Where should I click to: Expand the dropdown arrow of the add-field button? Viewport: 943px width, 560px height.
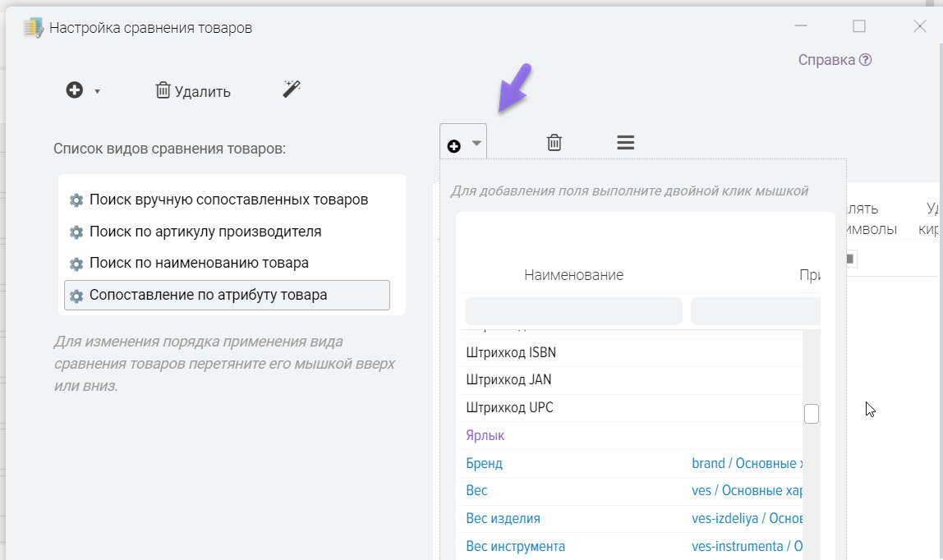[x=476, y=144]
